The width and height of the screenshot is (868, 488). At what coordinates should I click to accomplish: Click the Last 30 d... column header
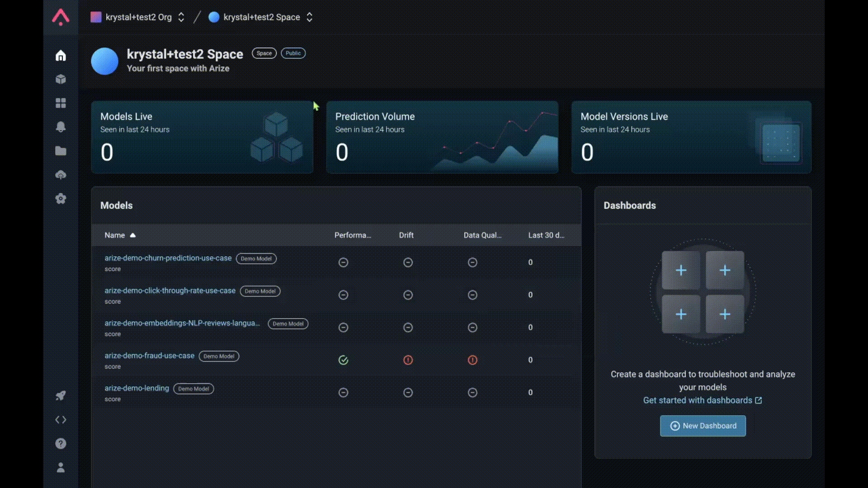(546, 235)
